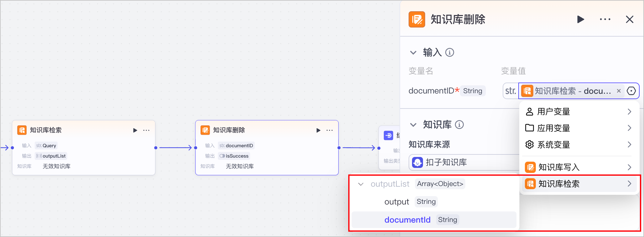644x237 pixels.
Task: Click the orange icon beside 知识库写入
Action: pos(530,167)
